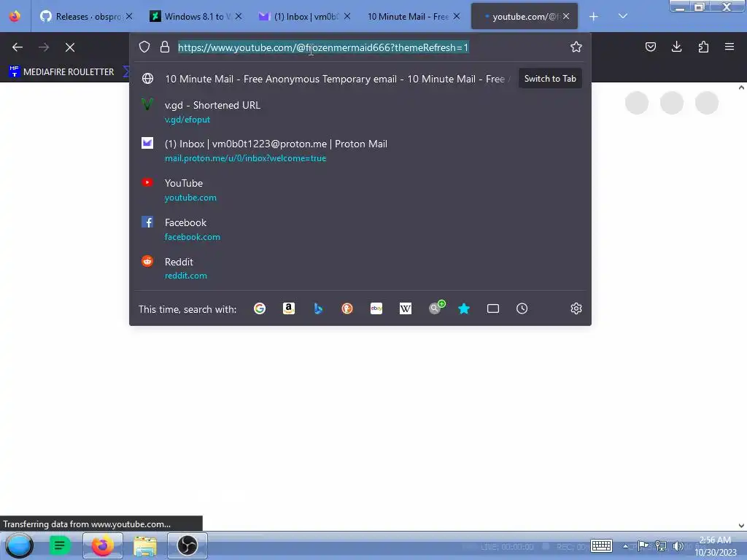Screen dimensions: 747x560
Task: Click the URL address field
Action: click(x=323, y=47)
